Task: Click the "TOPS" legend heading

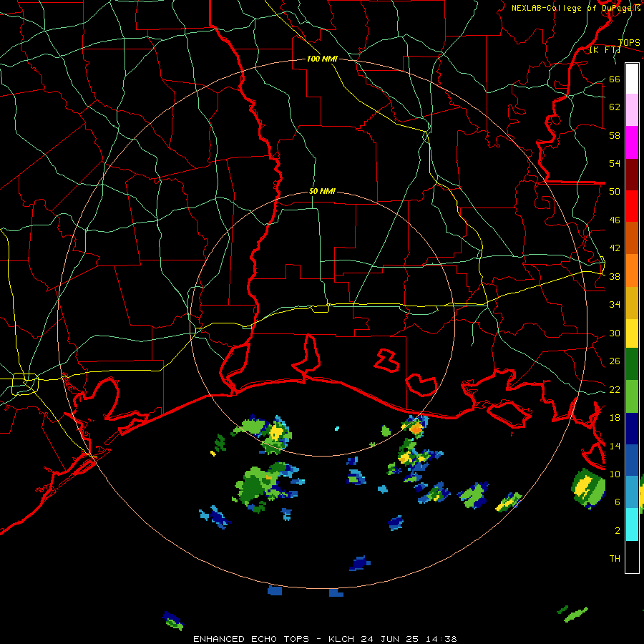Action: coord(629,43)
